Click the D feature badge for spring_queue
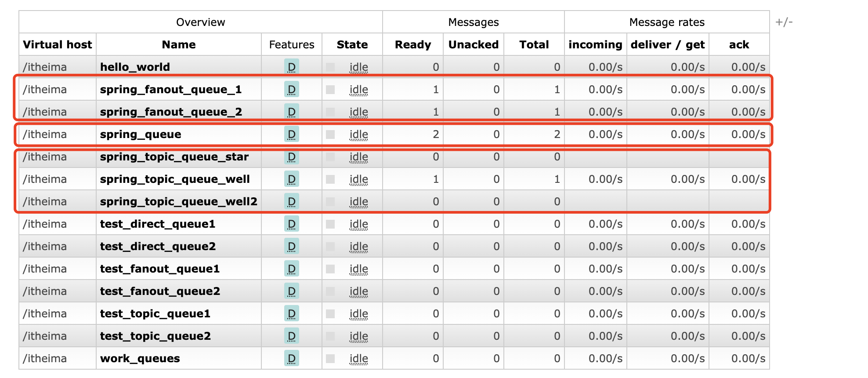 tap(291, 134)
